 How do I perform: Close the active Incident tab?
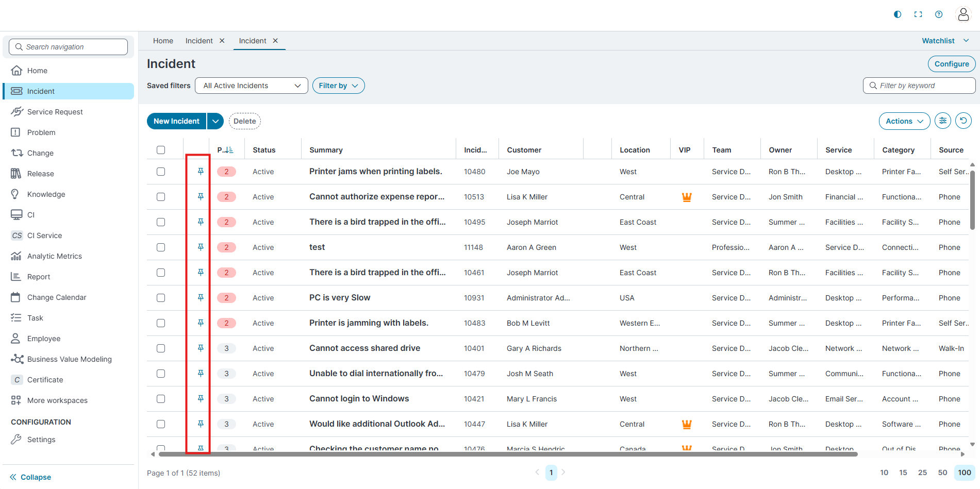pyautogui.click(x=275, y=41)
